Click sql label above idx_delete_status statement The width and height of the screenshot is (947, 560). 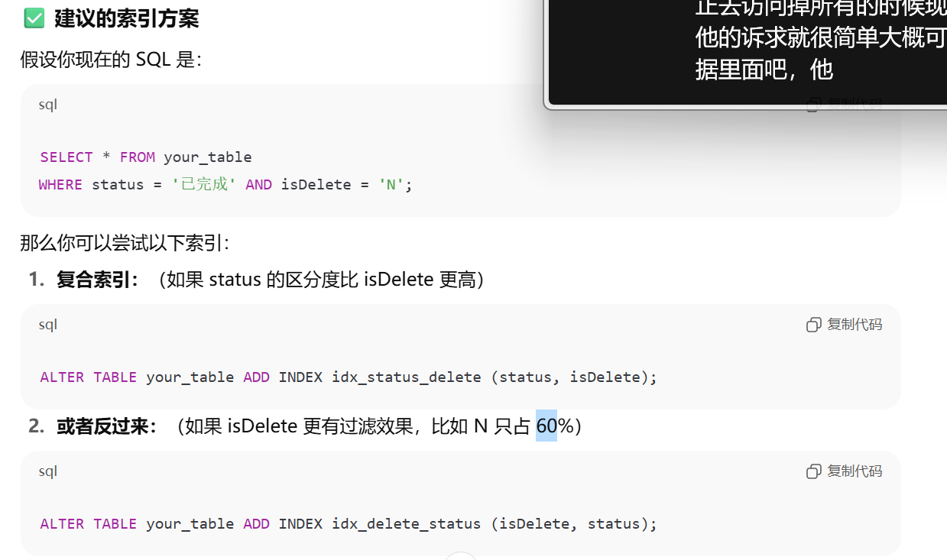[x=48, y=471]
